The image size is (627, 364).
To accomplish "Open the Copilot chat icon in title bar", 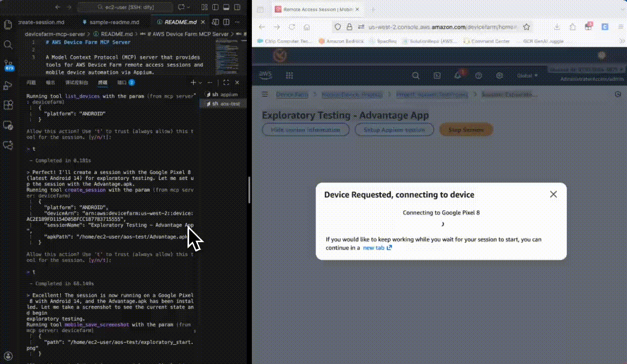I will 181,8.
